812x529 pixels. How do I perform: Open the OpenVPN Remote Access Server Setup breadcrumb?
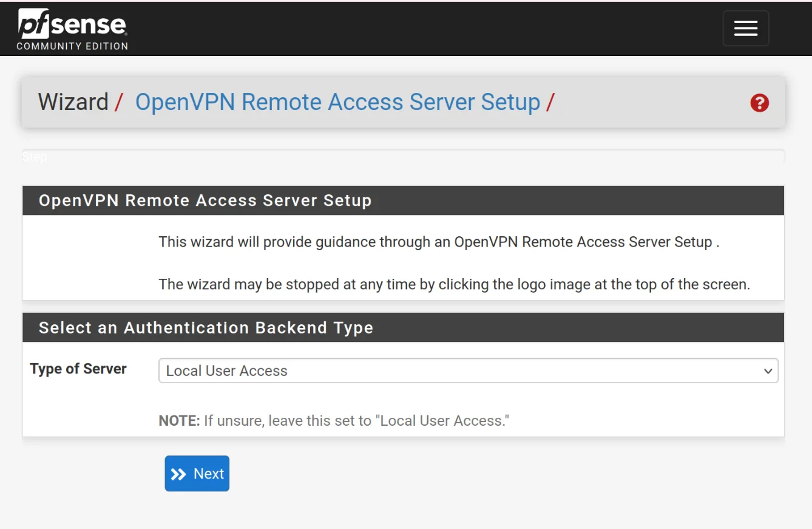[x=338, y=102]
